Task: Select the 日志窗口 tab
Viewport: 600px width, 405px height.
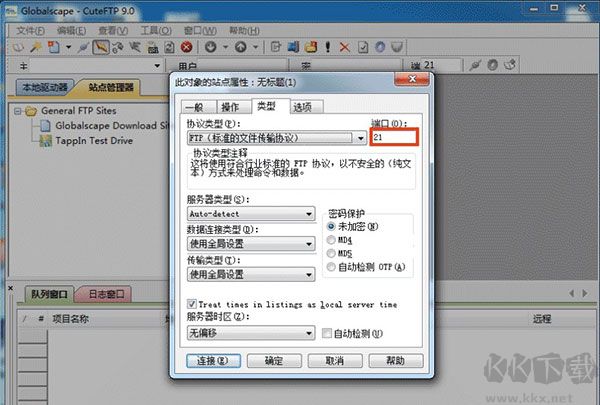Action: pyautogui.click(x=106, y=294)
